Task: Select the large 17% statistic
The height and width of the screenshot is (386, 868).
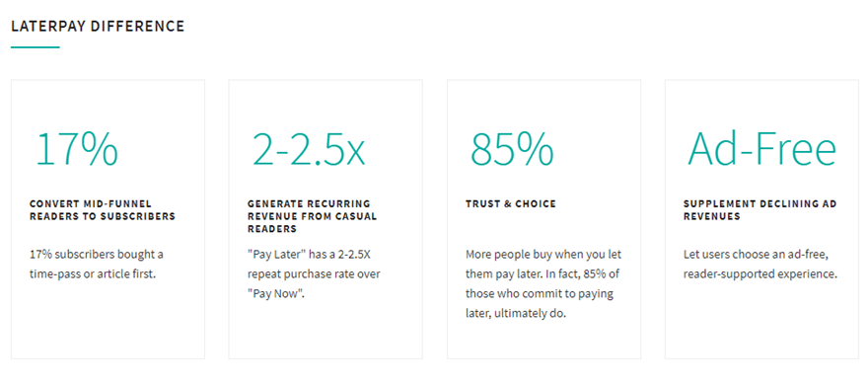Action: (76, 149)
